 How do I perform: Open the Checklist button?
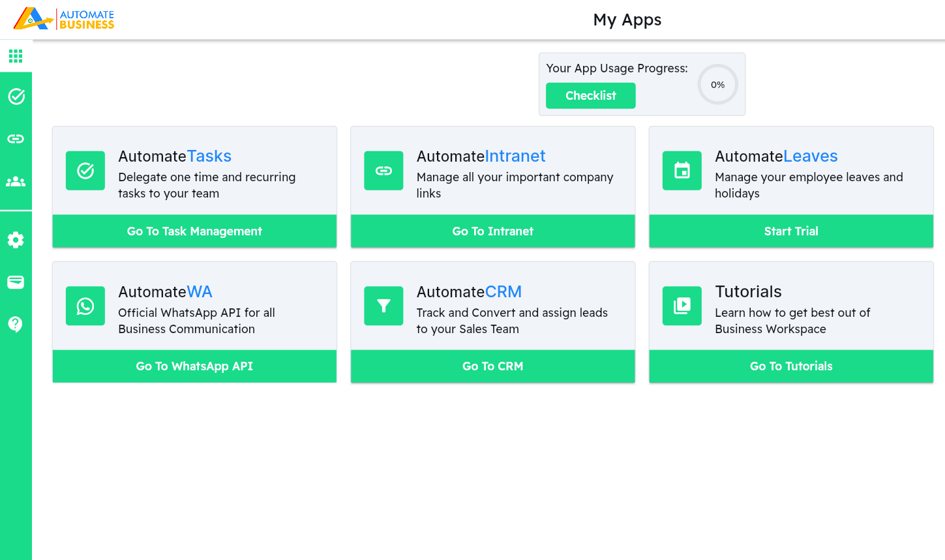coord(591,96)
